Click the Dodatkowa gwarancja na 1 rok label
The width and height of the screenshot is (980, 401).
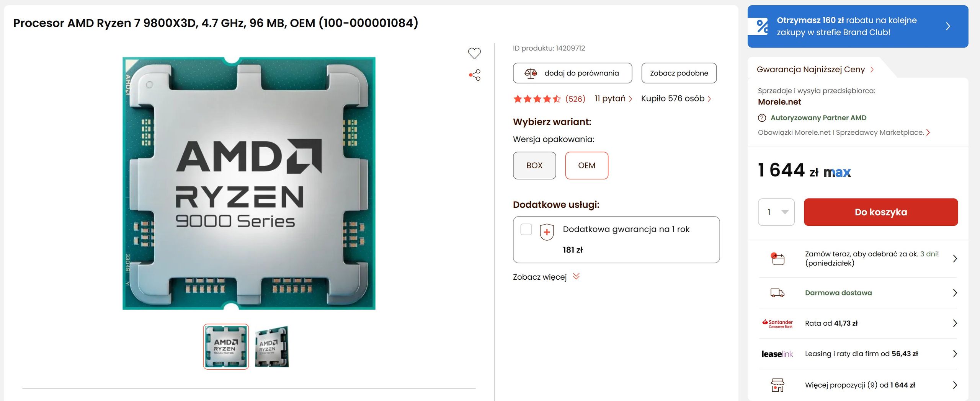click(626, 229)
